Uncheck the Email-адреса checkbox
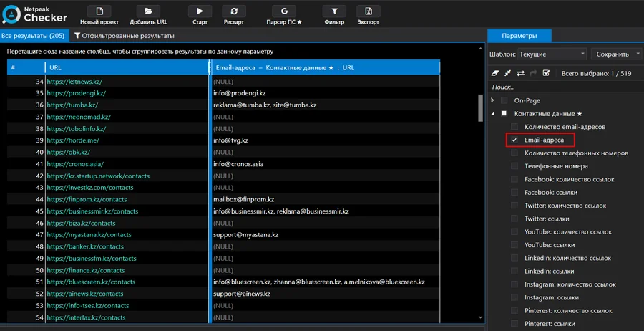Screen dimensions: 644x331 tap(514, 140)
